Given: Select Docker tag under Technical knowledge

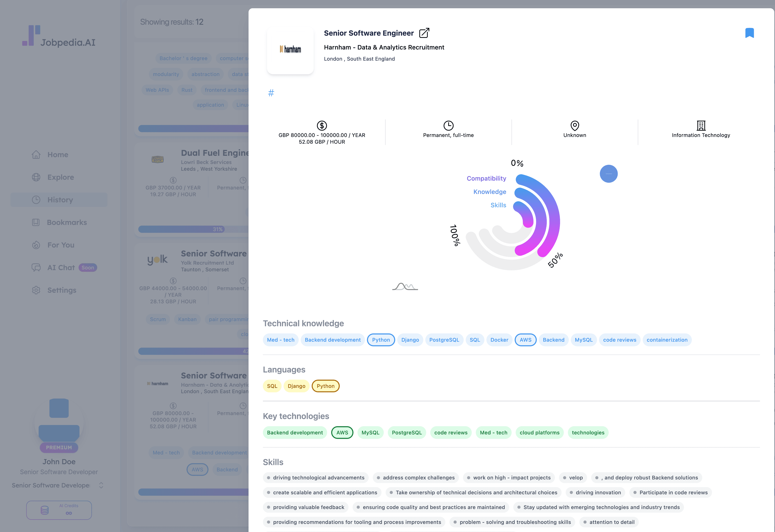Looking at the screenshot, I should point(499,340).
